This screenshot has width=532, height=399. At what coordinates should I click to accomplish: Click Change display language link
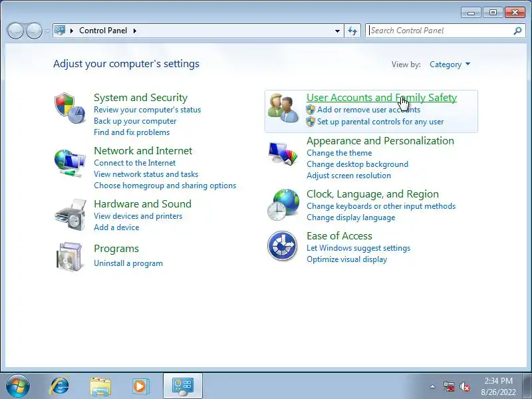[x=351, y=217]
